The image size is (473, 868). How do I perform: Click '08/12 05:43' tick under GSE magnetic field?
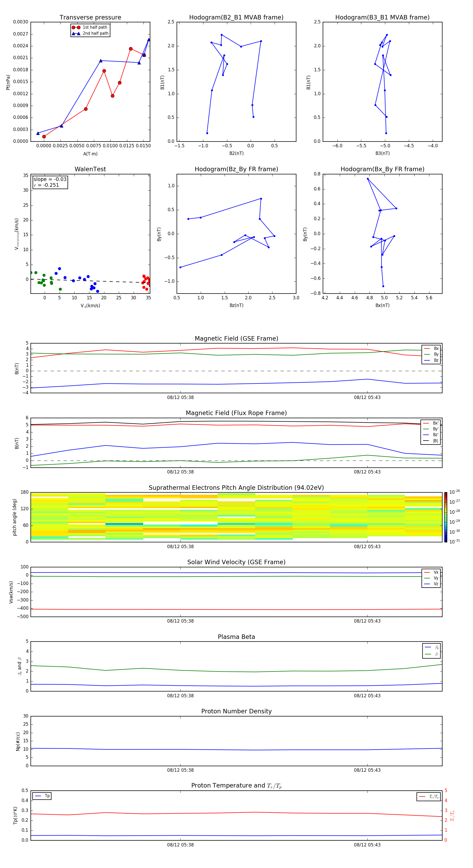(367, 397)
